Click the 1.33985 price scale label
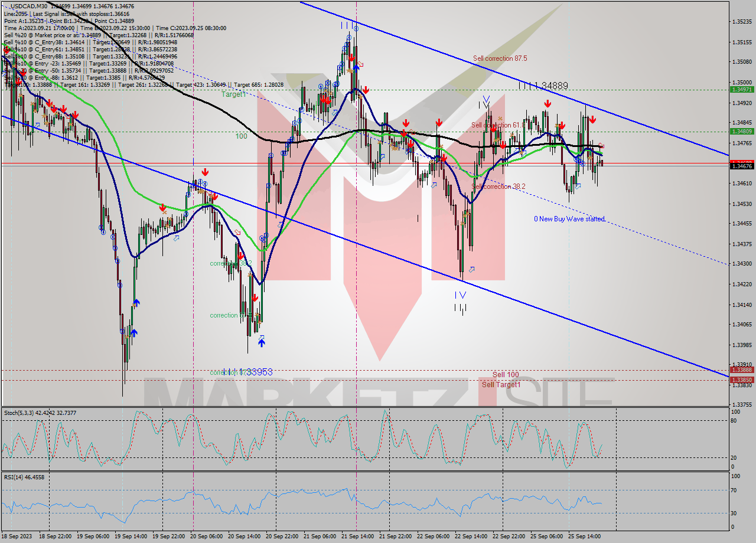This screenshot has height=543, width=756. (742, 345)
